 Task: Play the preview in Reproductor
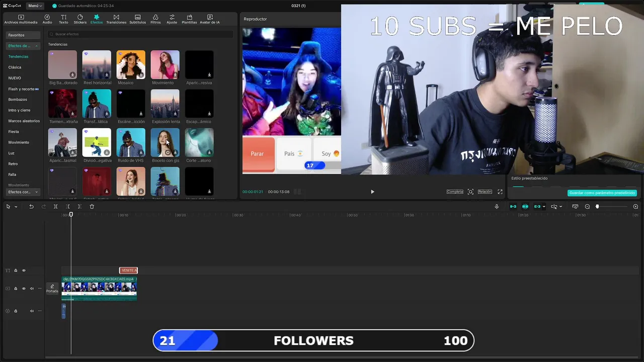372,192
